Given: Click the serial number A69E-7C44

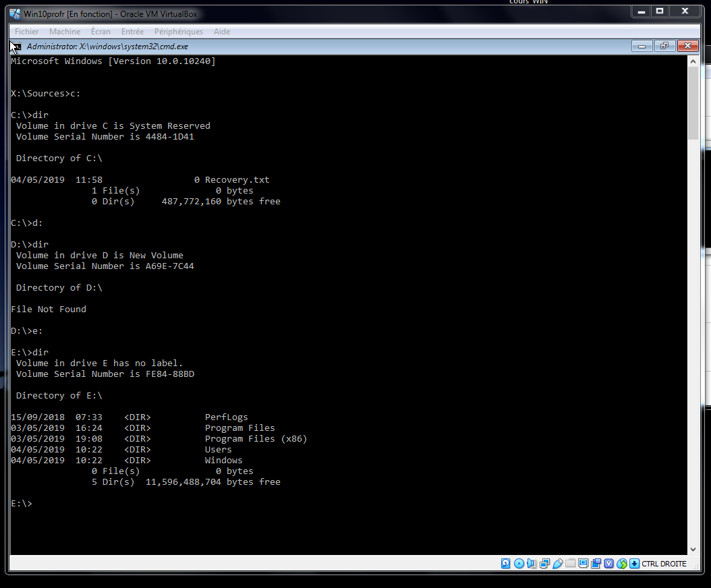Looking at the screenshot, I should tap(170, 266).
